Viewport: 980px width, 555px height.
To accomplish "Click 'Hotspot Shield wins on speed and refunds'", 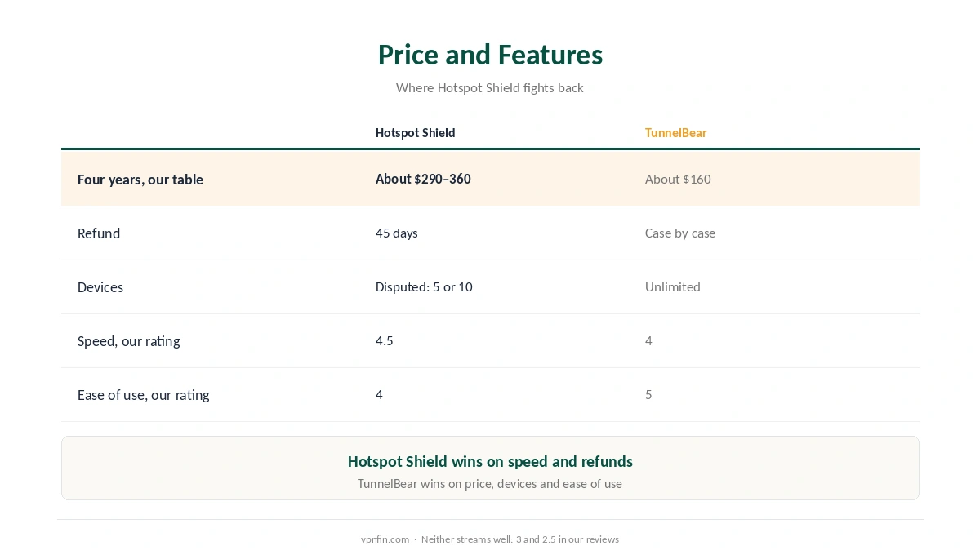I will pos(490,461).
